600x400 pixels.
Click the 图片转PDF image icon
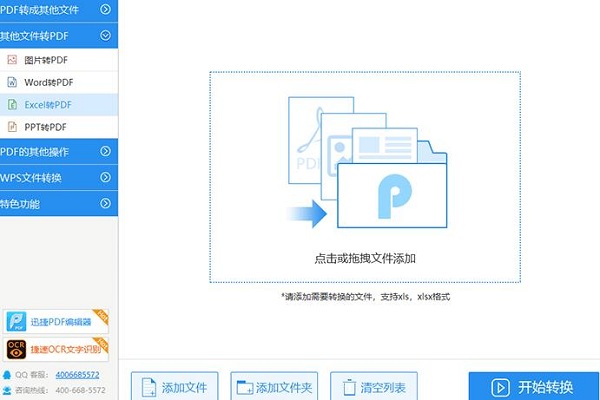pos(12,60)
